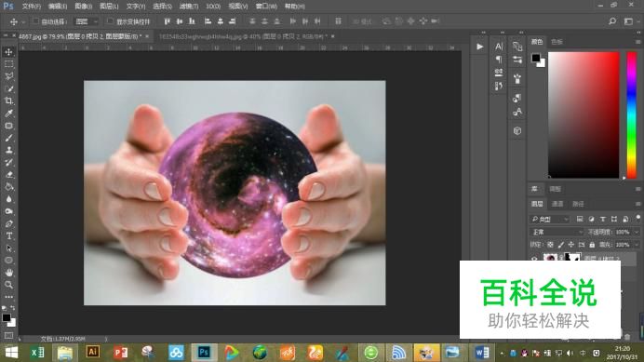Viewport: 644px width, 362px height.
Task: Select the Move tool
Action: (x=8, y=52)
